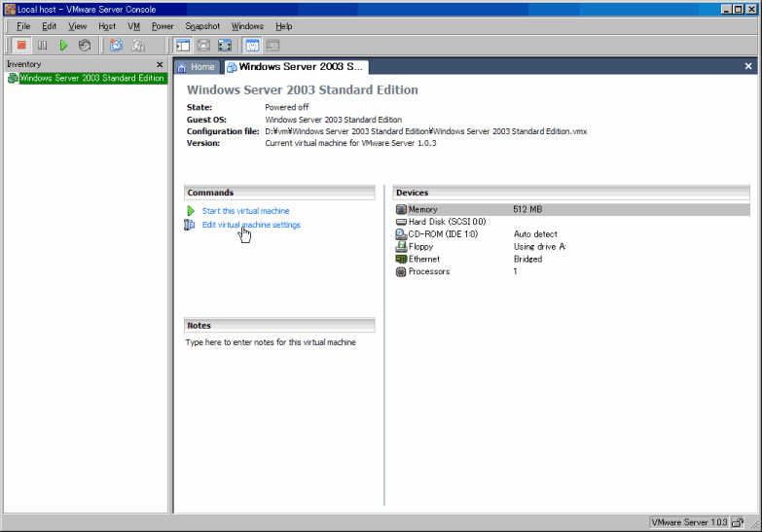Click the Devices section header
The width and height of the screenshot is (762, 532).
571,193
